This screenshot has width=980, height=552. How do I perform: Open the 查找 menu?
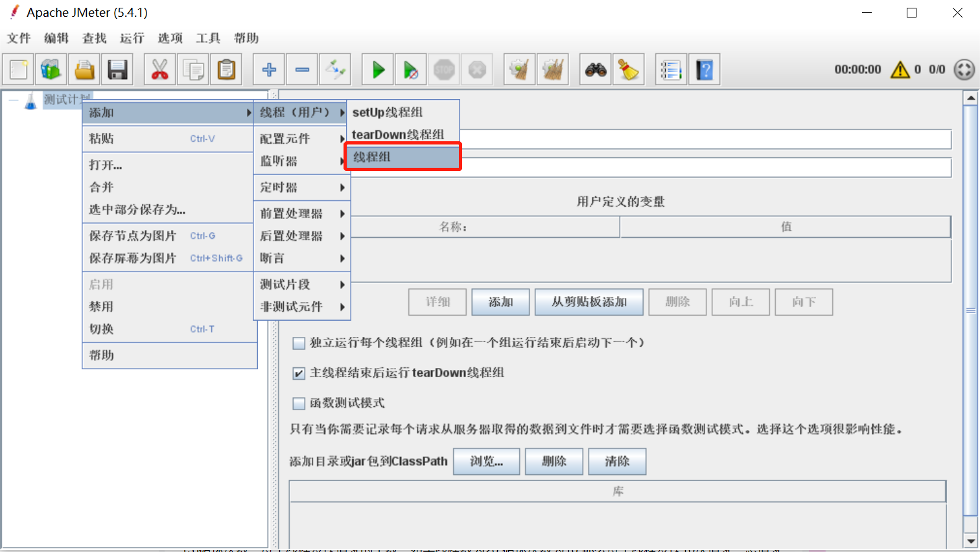coord(95,38)
